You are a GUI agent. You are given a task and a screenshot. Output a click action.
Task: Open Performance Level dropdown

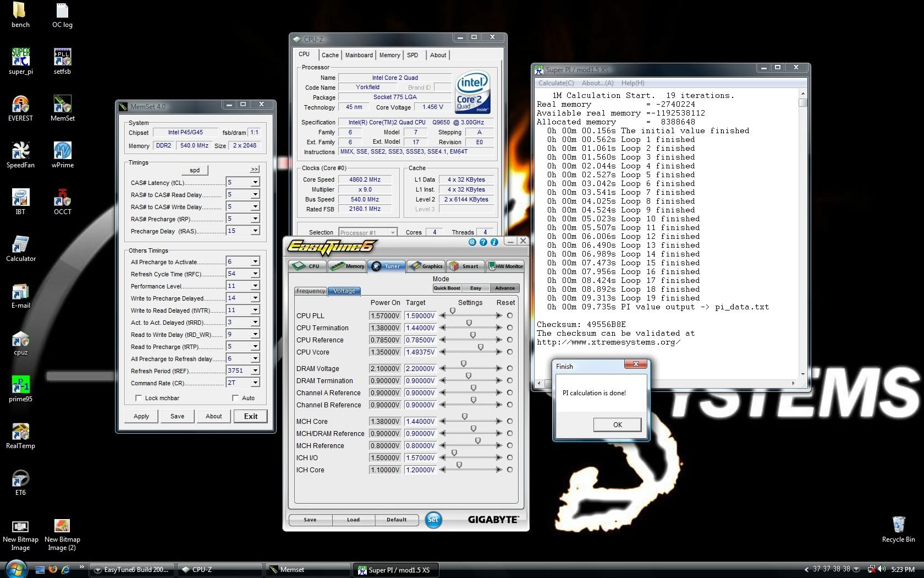pos(255,286)
